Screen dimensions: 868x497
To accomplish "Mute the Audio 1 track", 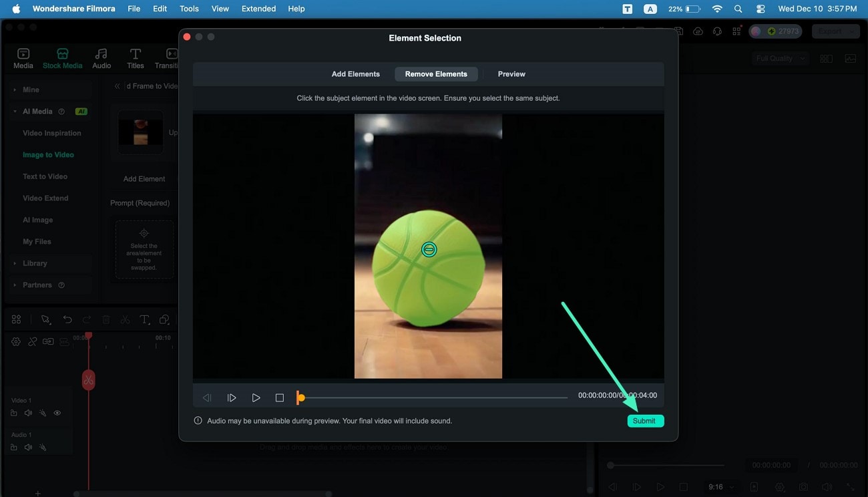I will tap(28, 448).
